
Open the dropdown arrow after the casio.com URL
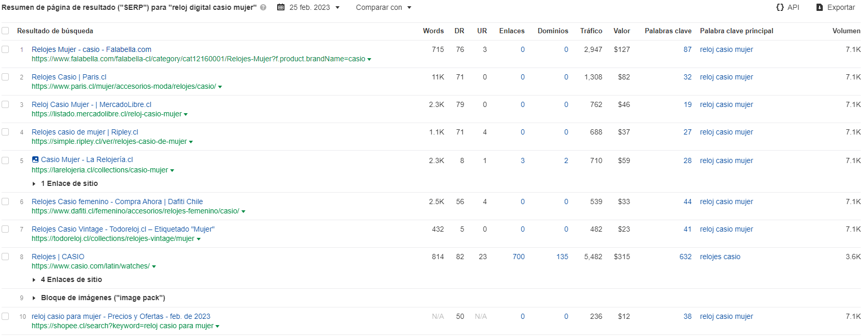(154, 267)
